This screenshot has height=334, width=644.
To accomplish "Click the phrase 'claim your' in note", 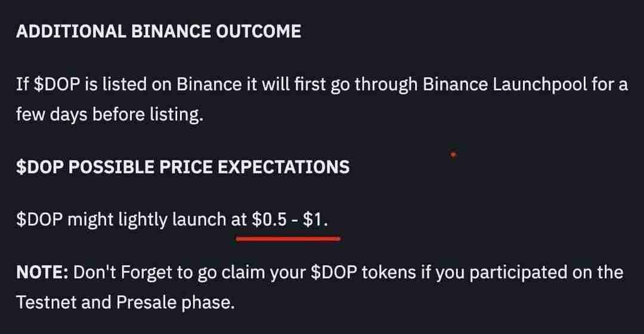I will [x=264, y=274].
